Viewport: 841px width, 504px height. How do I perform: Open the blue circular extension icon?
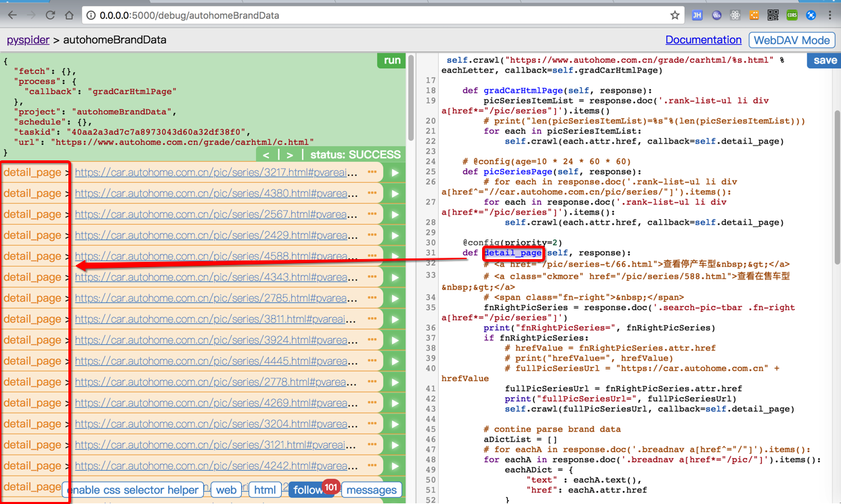pyautogui.click(x=811, y=15)
